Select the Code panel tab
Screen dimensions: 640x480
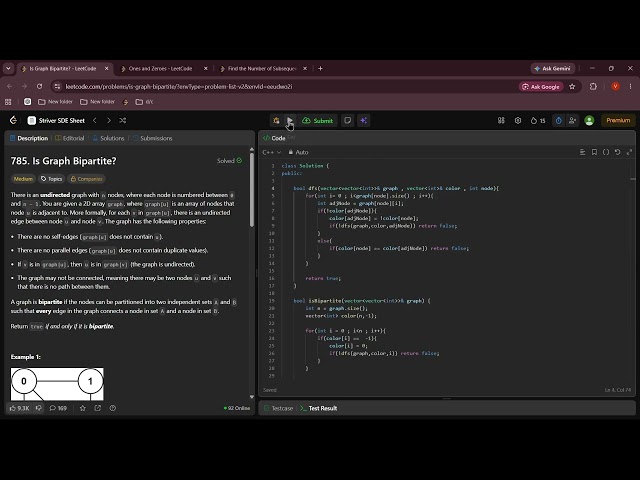tap(275, 138)
